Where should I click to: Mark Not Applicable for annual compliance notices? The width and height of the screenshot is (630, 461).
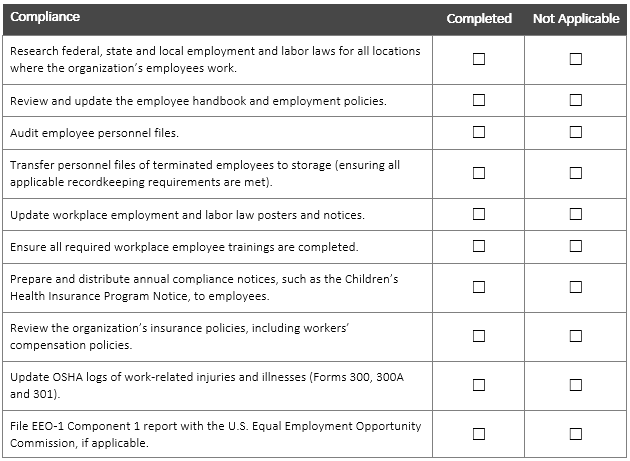(x=576, y=287)
